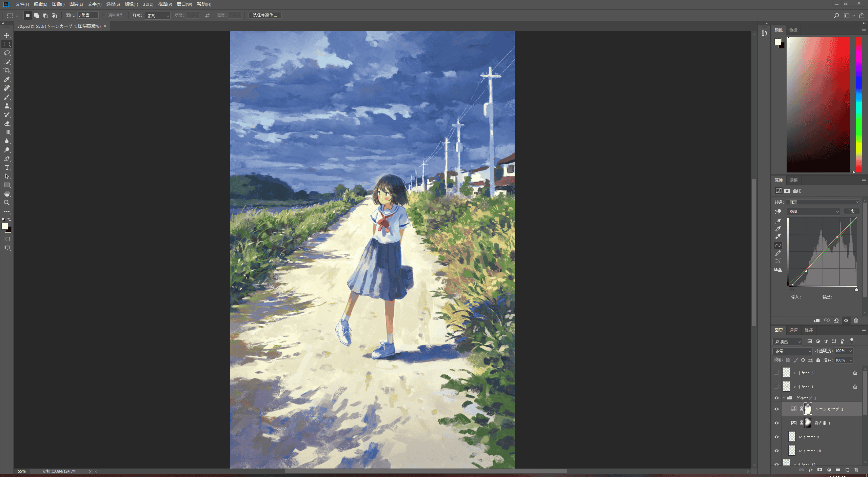Hide the レイヤー 9 layer
The height and width of the screenshot is (477, 868).
[x=776, y=437]
